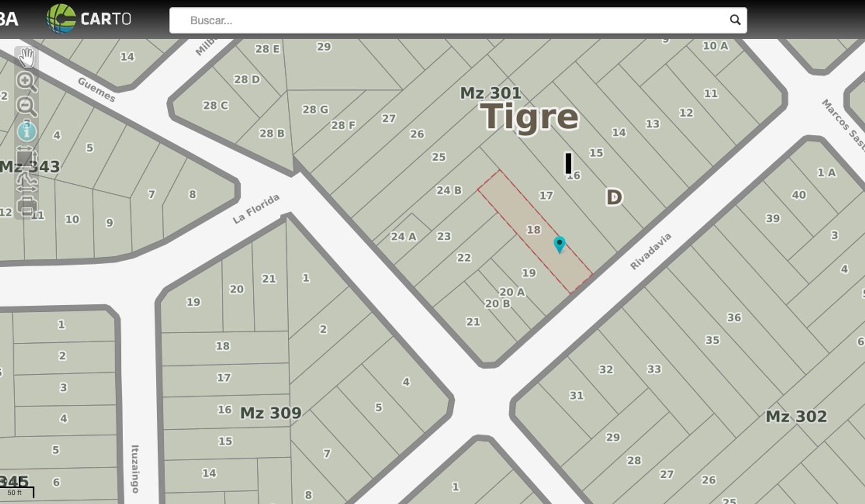Select the measure distance tool
The image size is (865, 504).
pyautogui.click(x=27, y=182)
